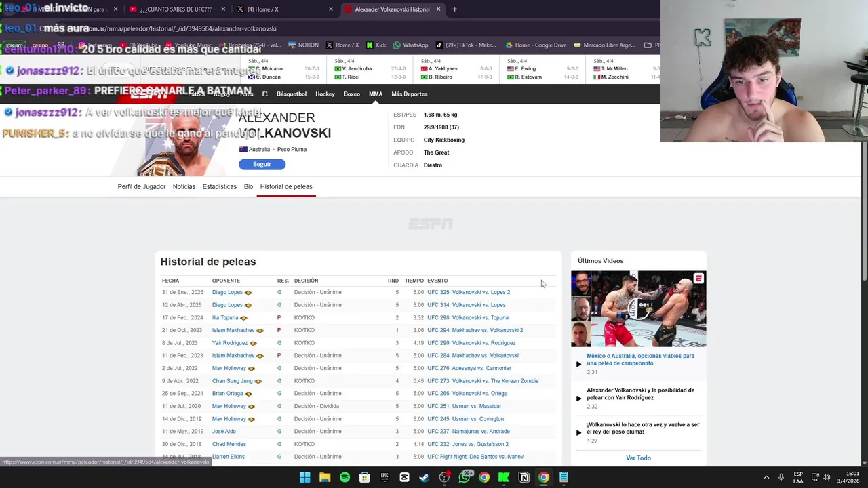Screen dimensions: 868x488
Task: Open Steam from the taskbar
Action: (x=424, y=477)
